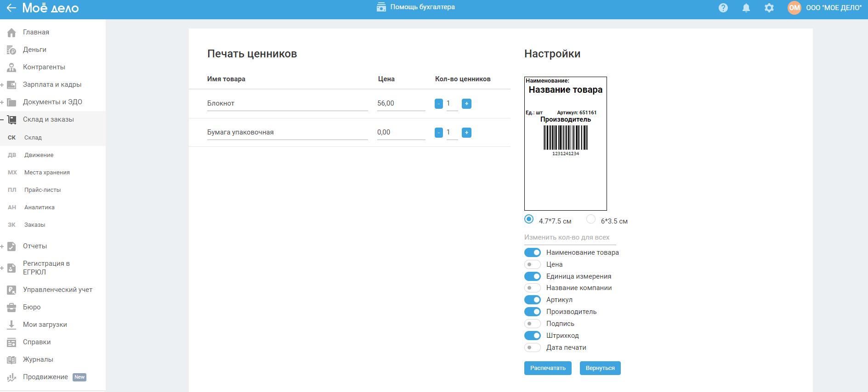Click the Контрагенты sidebar icon
The height and width of the screenshot is (392, 868).
click(11, 67)
